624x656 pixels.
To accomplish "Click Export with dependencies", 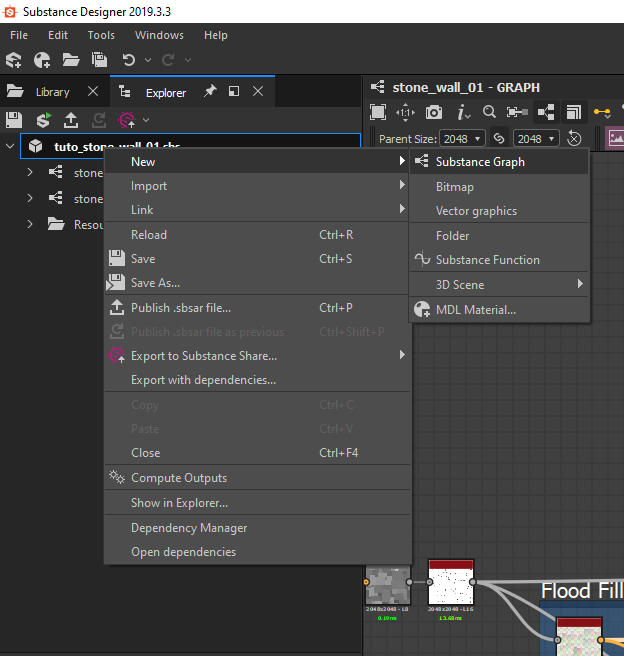I will 257,380.
